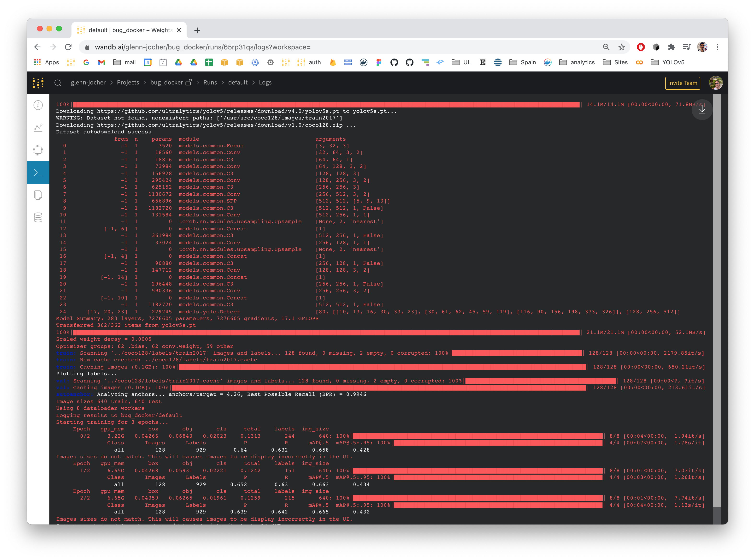Image resolution: width=755 pixels, height=560 pixels.
Task: Bookmark this page with the star icon
Action: pos(621,47)
